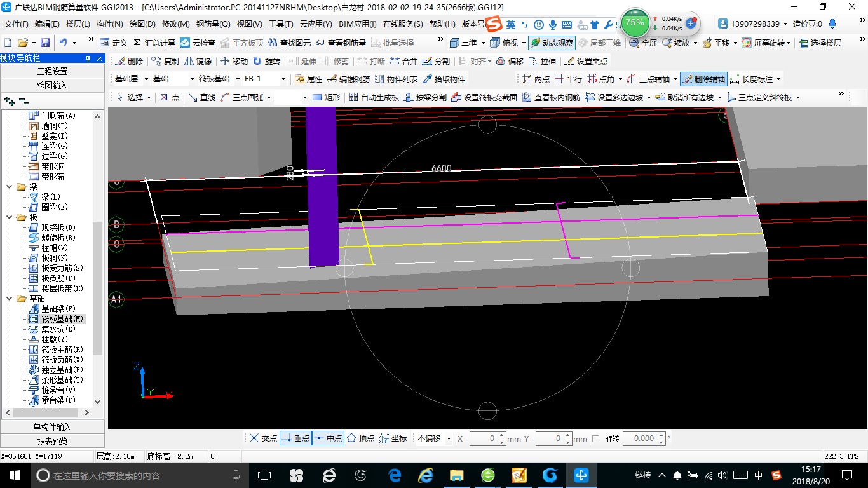
Task: Open the BIM应用(I) menu
Action: [358, 24]
